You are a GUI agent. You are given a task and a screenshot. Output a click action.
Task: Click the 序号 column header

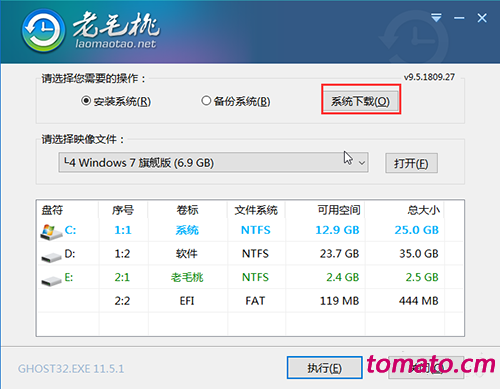click(x=123, y=210)
